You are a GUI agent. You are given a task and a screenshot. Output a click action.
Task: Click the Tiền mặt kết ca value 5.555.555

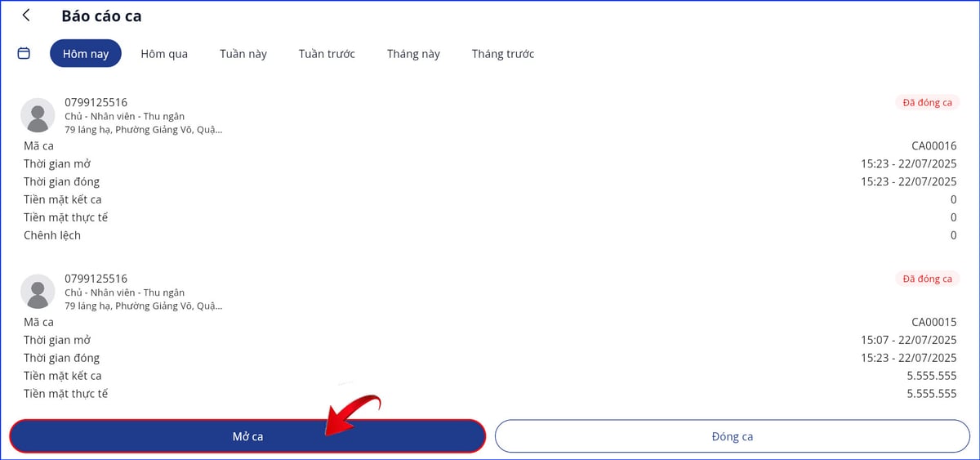pos(931,376)
